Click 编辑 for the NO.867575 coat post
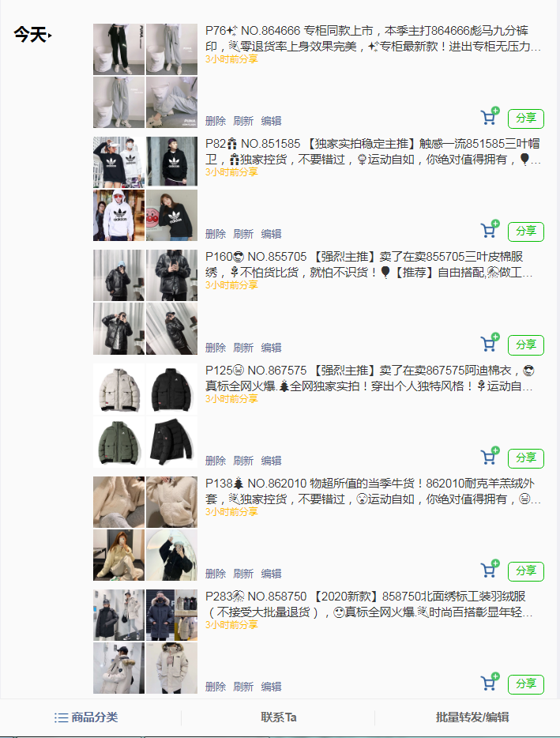560x738 pixels. coord(271,461)
